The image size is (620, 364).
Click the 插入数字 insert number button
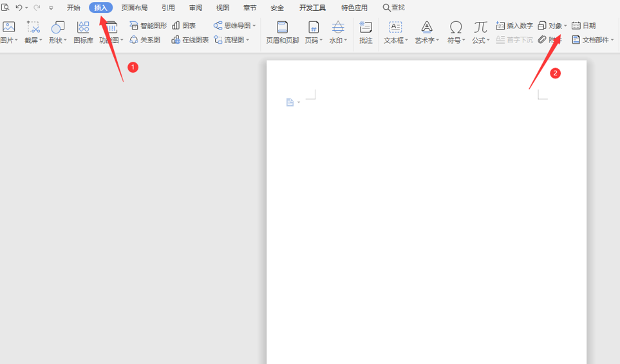pos(514,26)
